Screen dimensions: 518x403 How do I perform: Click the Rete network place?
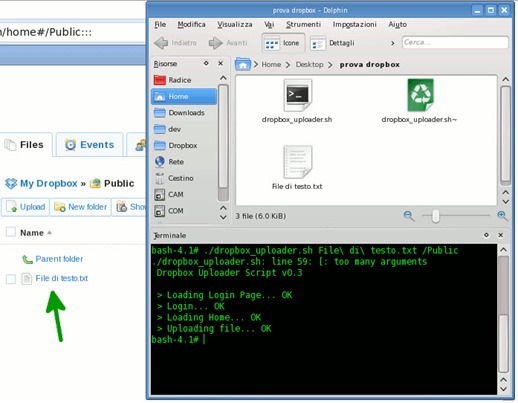click(169, 162)
